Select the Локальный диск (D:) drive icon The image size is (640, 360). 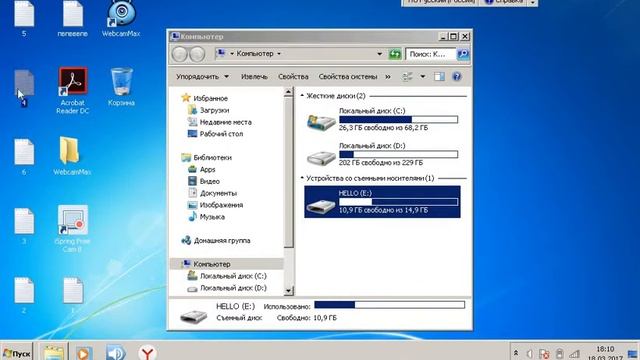pos(321,158)
